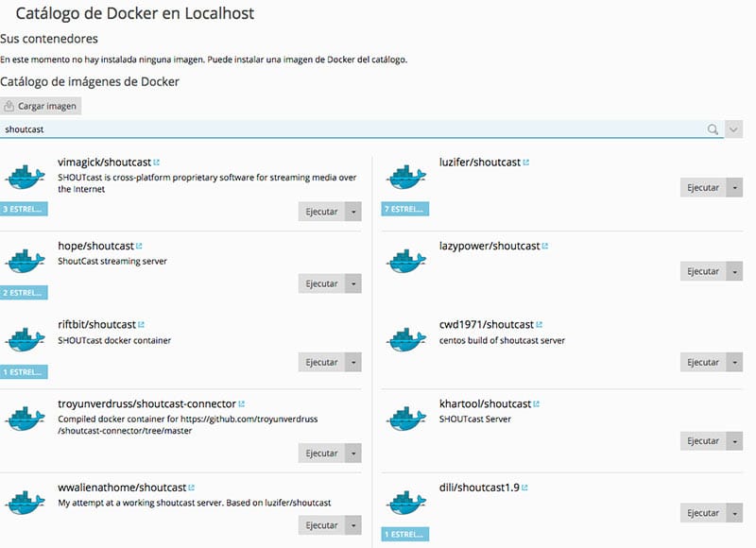Run dili/shoutcast1.9 with Ejecutar
Image resolution: width=756 pixels, height=548 pixels.
point(703,513)
